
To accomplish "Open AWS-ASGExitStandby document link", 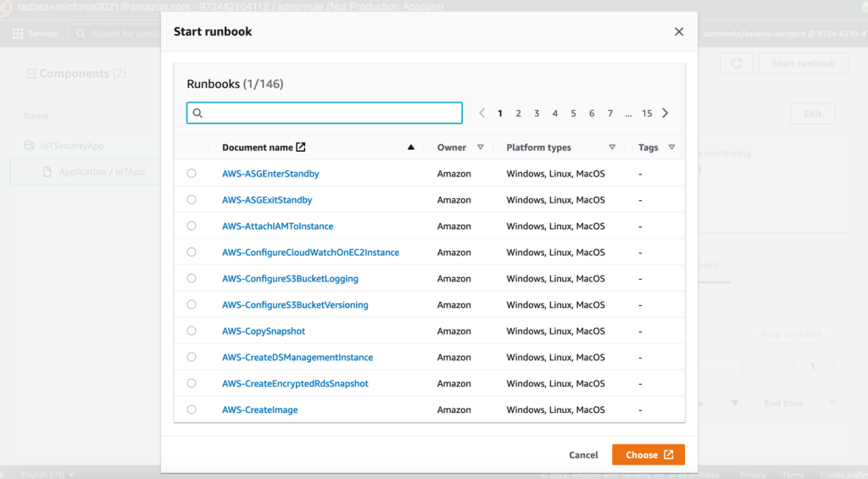I will click(267, 200).
